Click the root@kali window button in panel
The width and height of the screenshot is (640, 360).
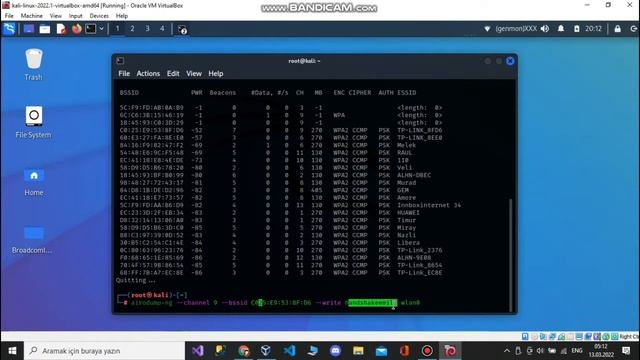point(182,29)
